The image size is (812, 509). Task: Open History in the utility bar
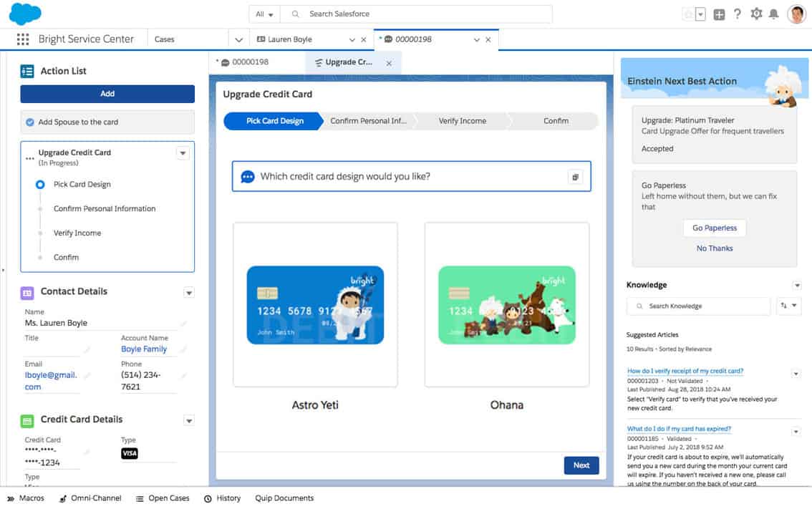(x=222, y=498)
